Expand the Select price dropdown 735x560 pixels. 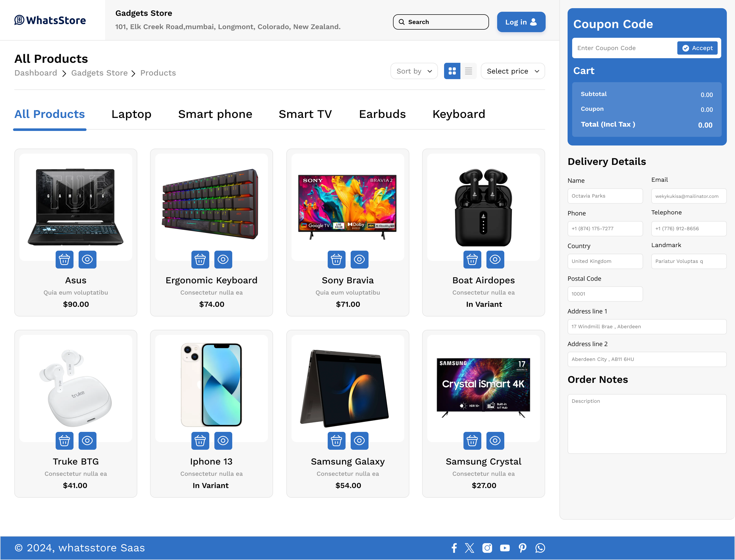(512, 71)
